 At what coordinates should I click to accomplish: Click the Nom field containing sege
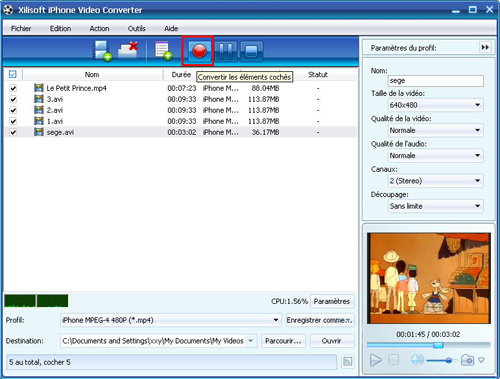coord(436,81)
